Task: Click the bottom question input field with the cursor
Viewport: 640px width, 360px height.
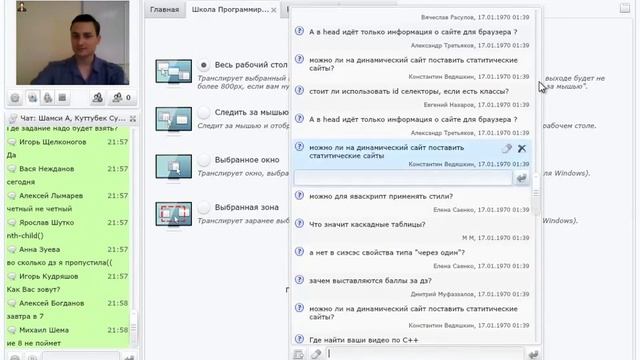Action: point(425,354)
